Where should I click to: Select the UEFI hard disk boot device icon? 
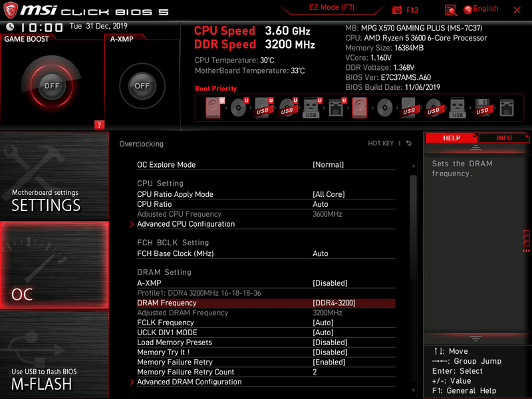214,108
